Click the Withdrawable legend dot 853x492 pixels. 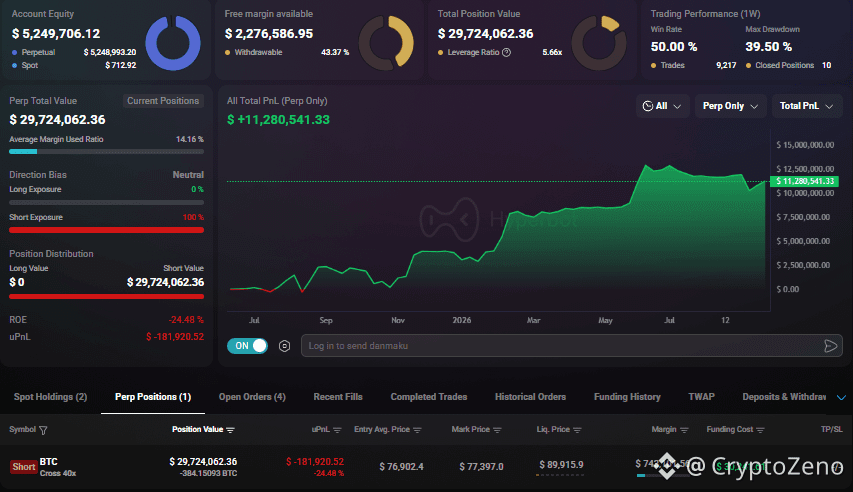pyautogui.click(x=227, y=53)
